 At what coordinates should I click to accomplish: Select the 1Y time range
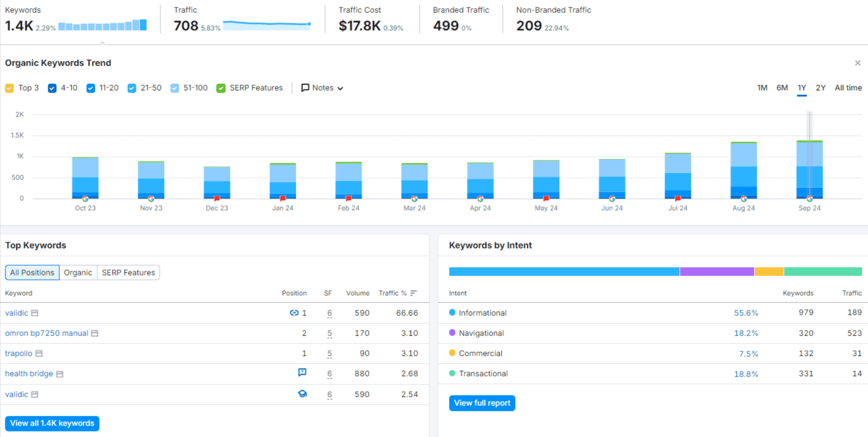click(x=802, y=88)
